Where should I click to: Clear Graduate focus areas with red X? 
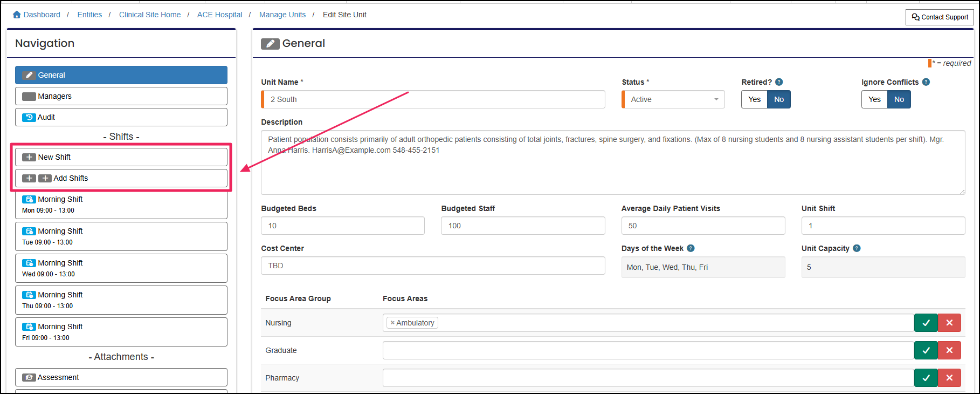pos(949,350)
